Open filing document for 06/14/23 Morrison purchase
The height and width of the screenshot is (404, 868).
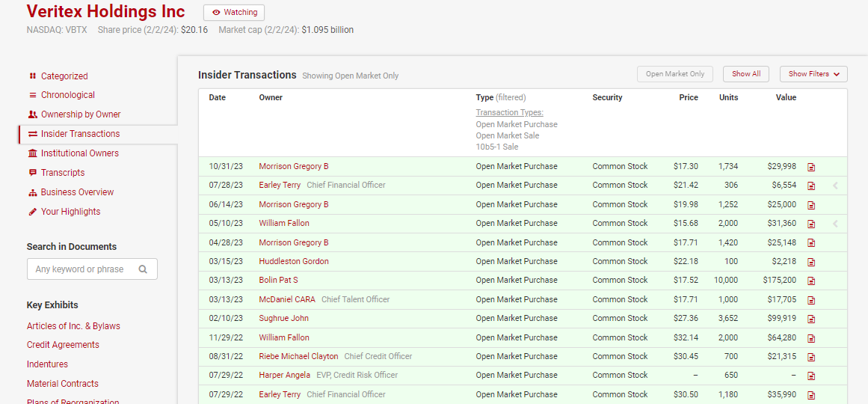[x=811, y=205]
